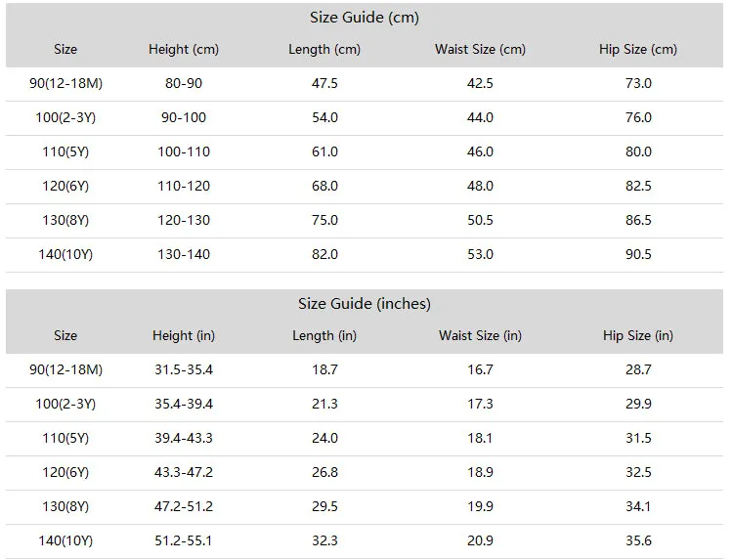The height and width of the screenshot is (560, 733).
Task: Click the Waist Size (cm) header
Action: click(480, 50)
